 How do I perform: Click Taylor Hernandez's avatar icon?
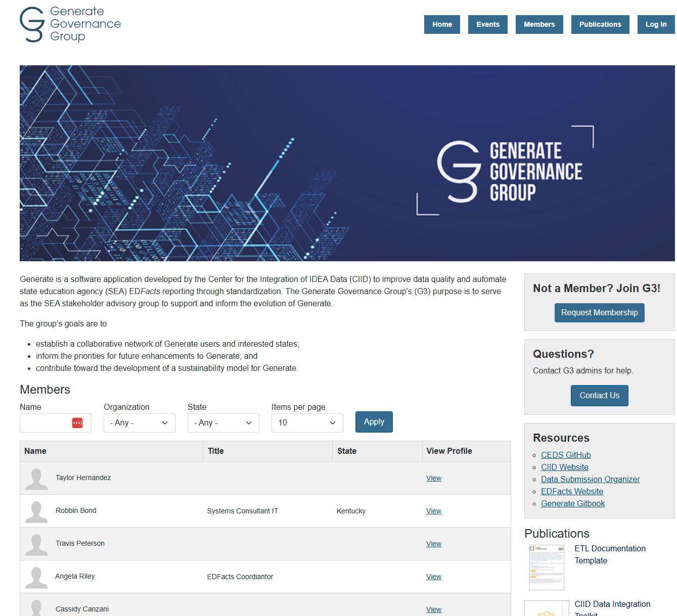click(36, 479)
